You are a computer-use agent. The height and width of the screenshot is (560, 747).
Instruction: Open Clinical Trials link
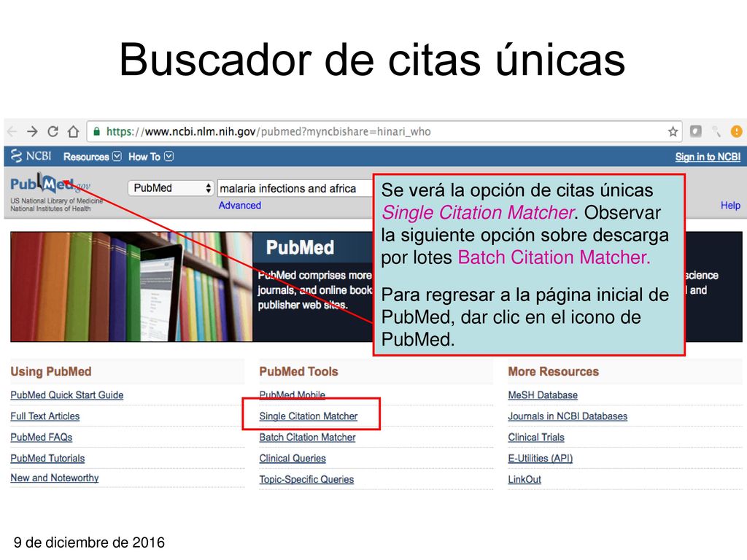(536, 437)
